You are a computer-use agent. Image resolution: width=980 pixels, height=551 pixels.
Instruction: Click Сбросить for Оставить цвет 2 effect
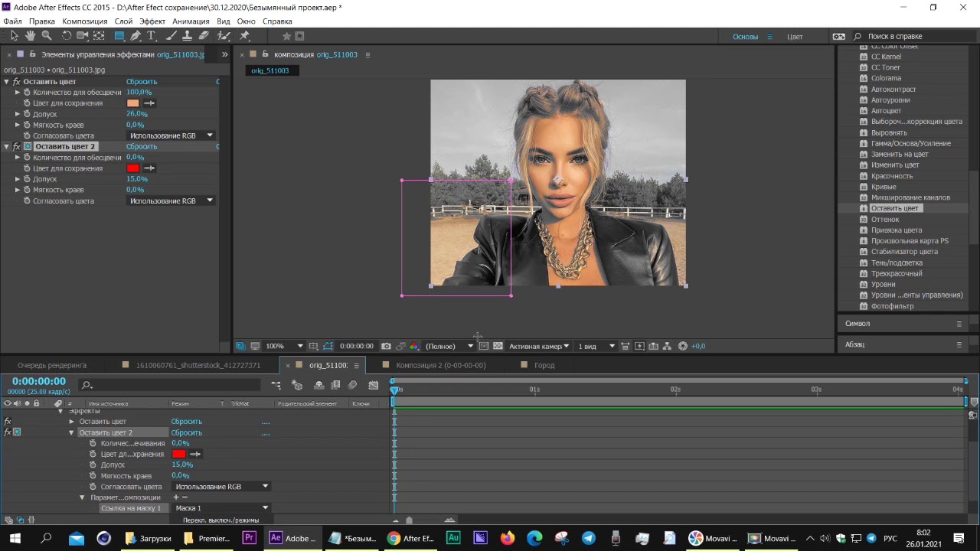[142, 146]
